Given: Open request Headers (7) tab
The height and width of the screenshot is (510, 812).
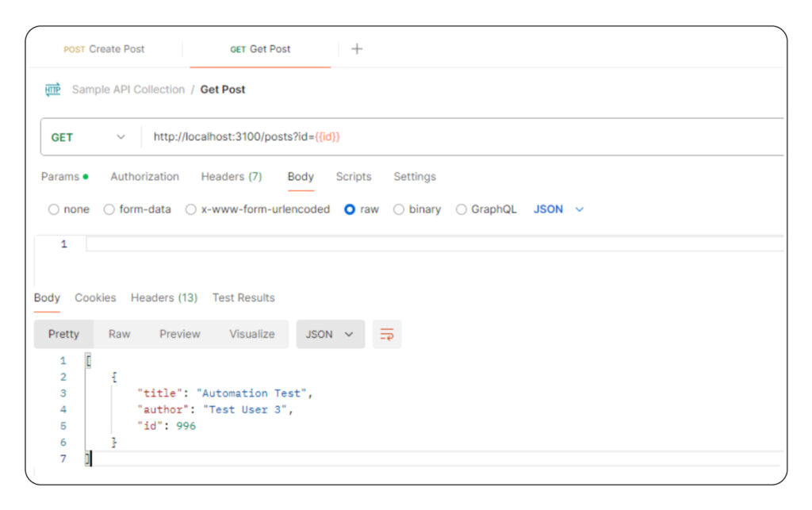Looking at the screenshot, I should click(232, 177).
